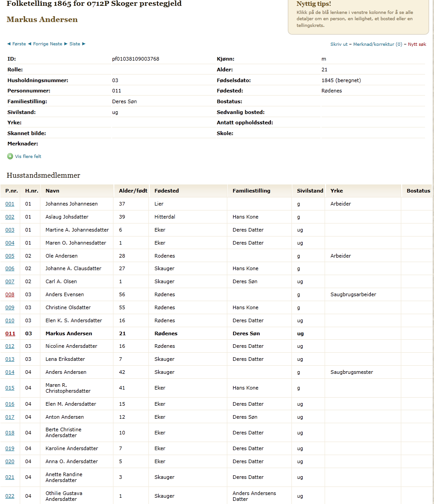The image size is (434, 504).
Task: Click the Lier birthplace cell
Action: click(x=159, y=204)
